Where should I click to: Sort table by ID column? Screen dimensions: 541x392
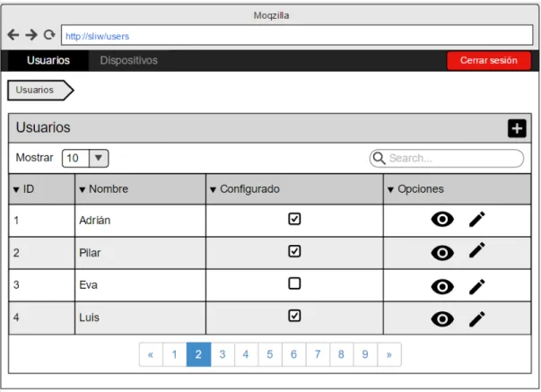click(x=23, y=189)
